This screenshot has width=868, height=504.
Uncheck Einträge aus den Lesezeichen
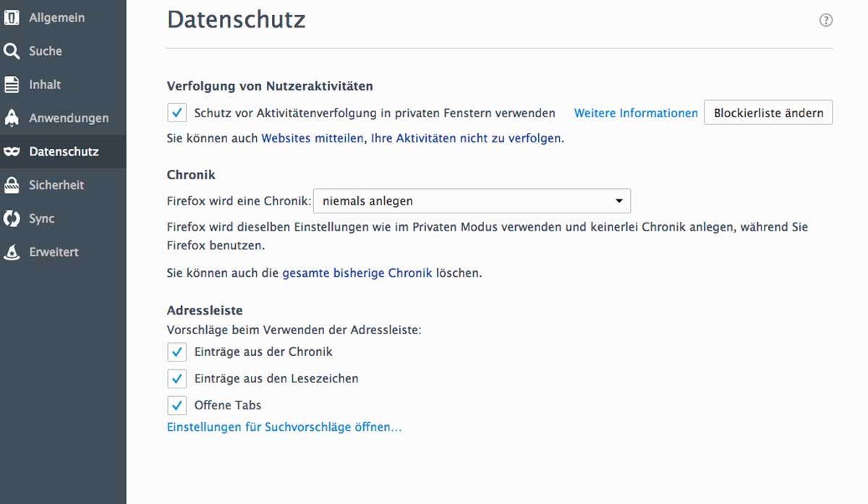point(176,379)
